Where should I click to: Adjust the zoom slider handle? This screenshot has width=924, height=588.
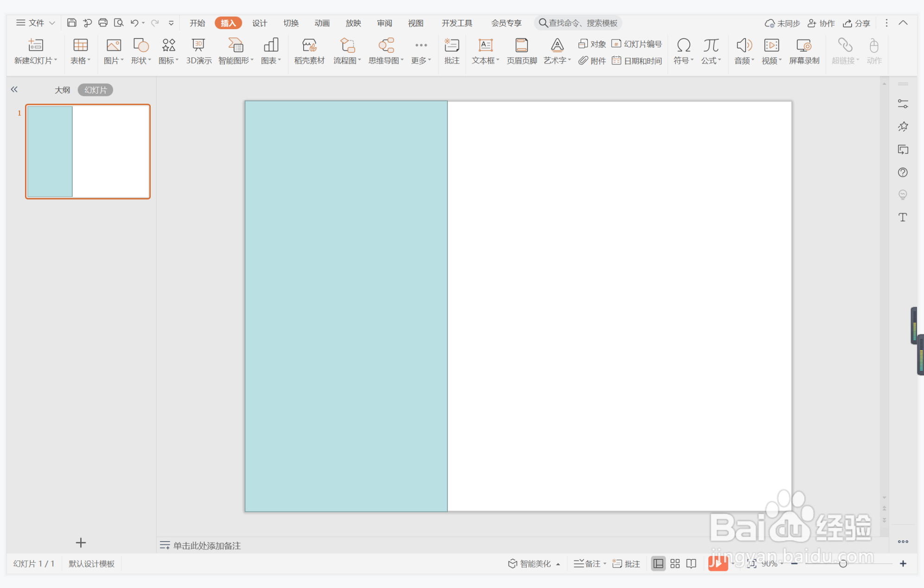[x=843, y=563]
